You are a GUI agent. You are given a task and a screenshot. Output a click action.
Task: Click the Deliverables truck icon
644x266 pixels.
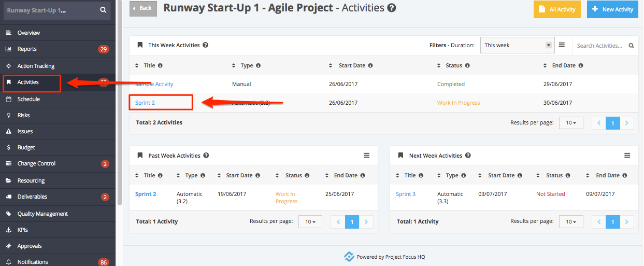[8, 197]
